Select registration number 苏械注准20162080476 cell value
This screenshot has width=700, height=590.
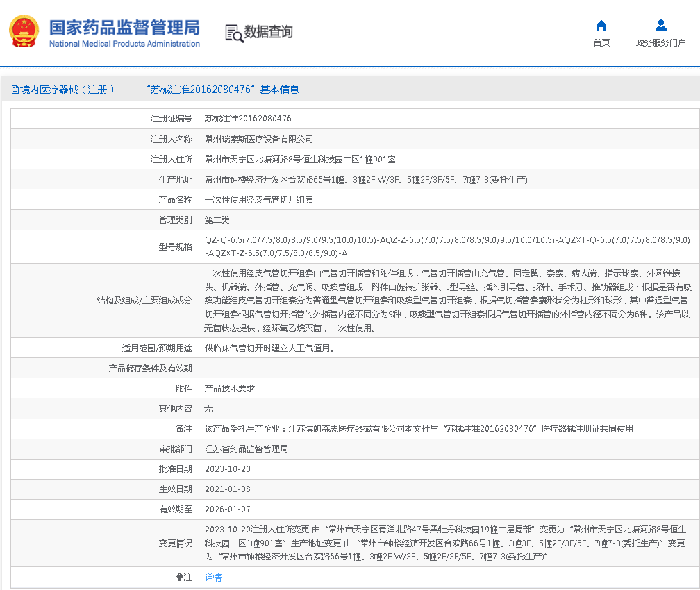click(248, 119)
